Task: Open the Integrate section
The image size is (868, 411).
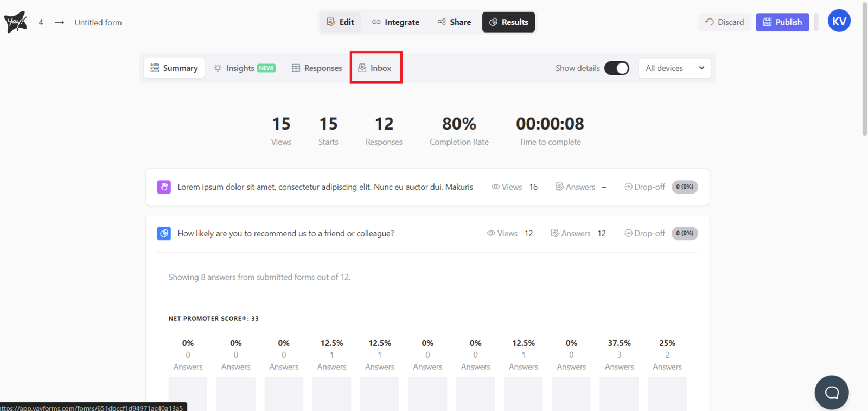Action: click(x=395, y=22)
